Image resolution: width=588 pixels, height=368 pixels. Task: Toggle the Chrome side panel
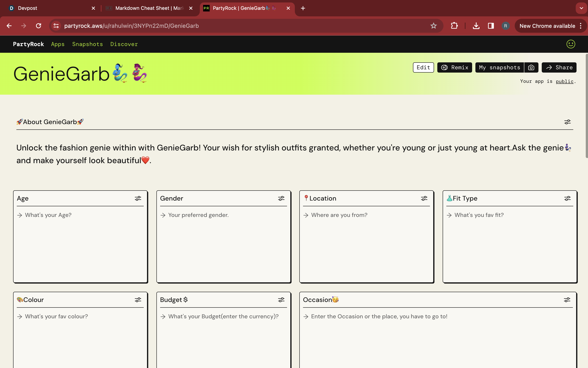tap(491, 26)
